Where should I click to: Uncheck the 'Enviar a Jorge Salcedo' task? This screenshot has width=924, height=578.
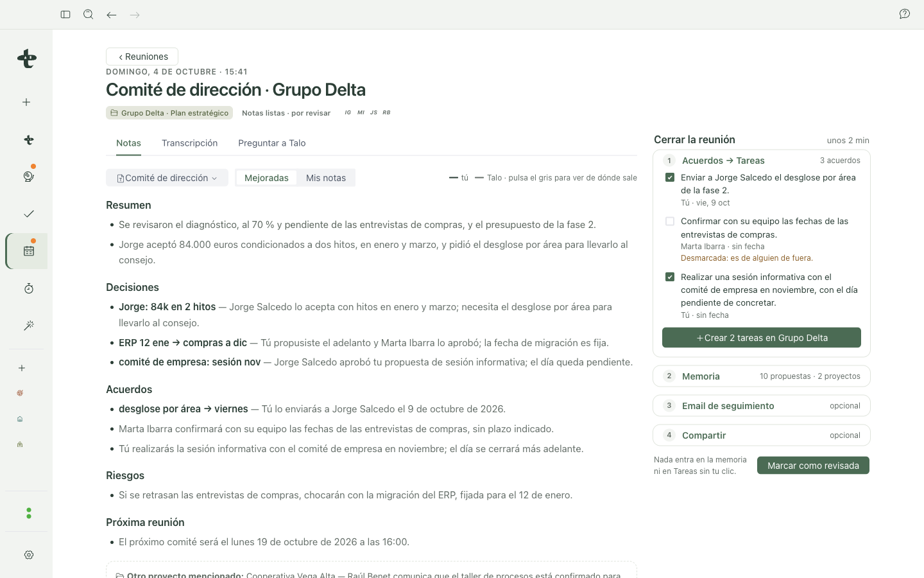pyautogui.click(x=670, y=177)
